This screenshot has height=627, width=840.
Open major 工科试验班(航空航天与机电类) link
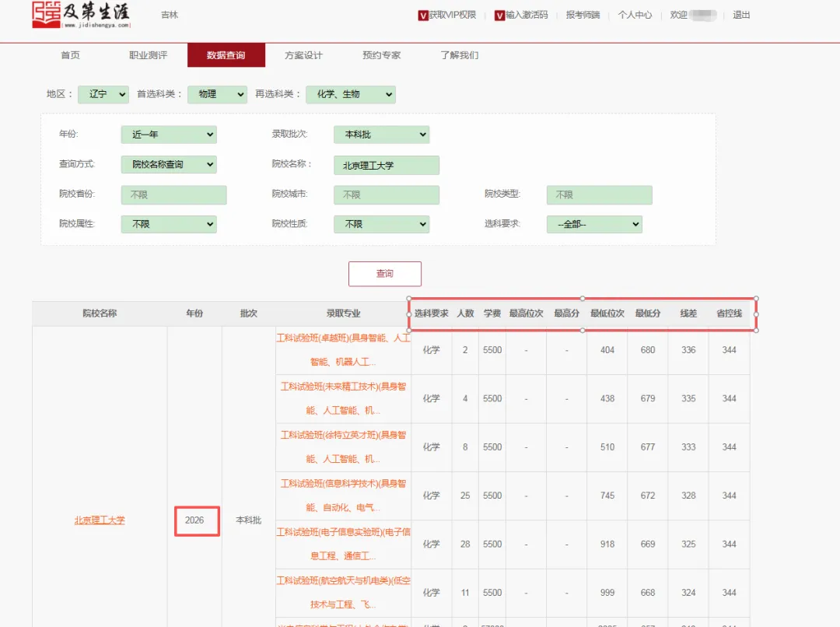344,593
